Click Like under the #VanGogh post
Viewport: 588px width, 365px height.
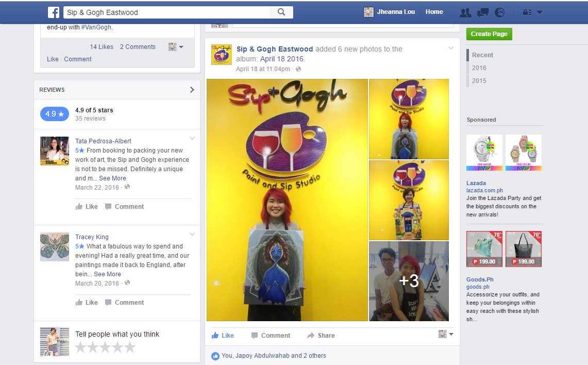click(x=53, y=59)
